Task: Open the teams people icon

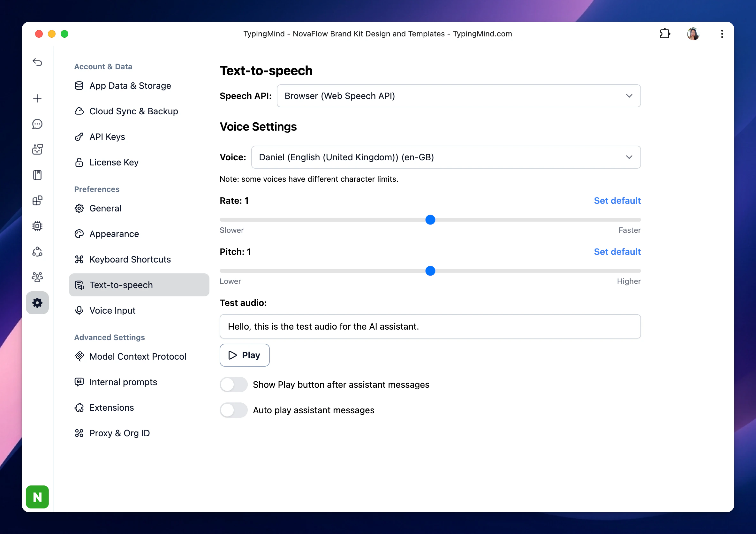Action: click(37, 277)
